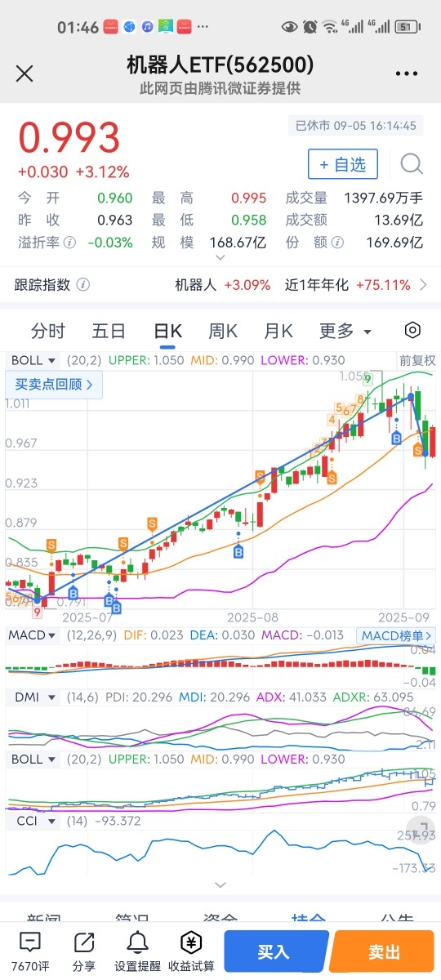Open the main chart BOLL indicator dropdown
441x980 pixels.
tap(33, 360)
